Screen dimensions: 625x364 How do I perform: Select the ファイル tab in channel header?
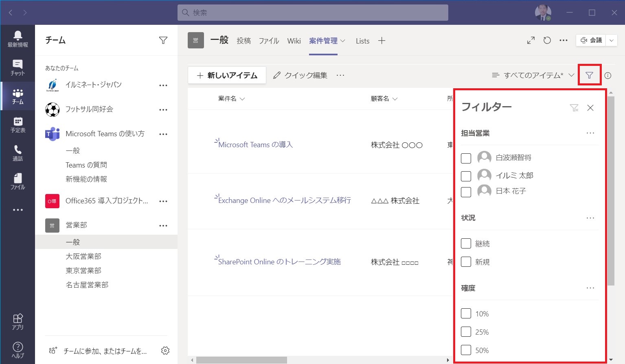click(x=269, y=41)
